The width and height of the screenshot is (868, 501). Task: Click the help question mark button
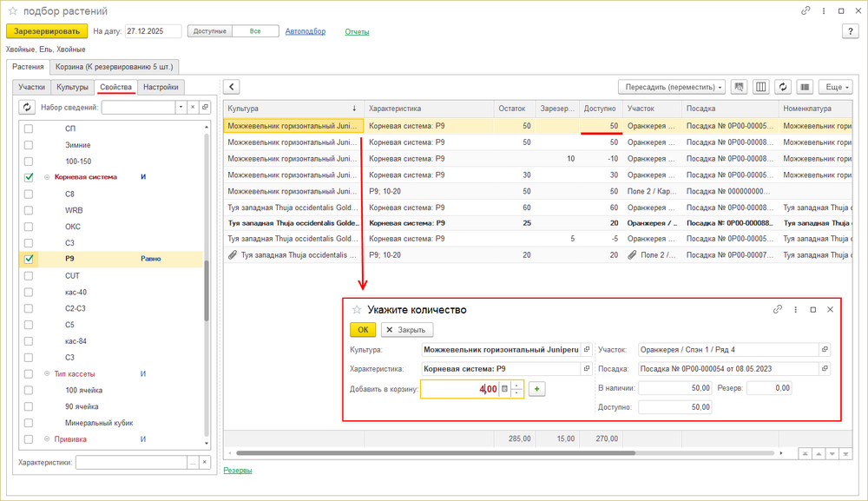click(x=850, y=31)
